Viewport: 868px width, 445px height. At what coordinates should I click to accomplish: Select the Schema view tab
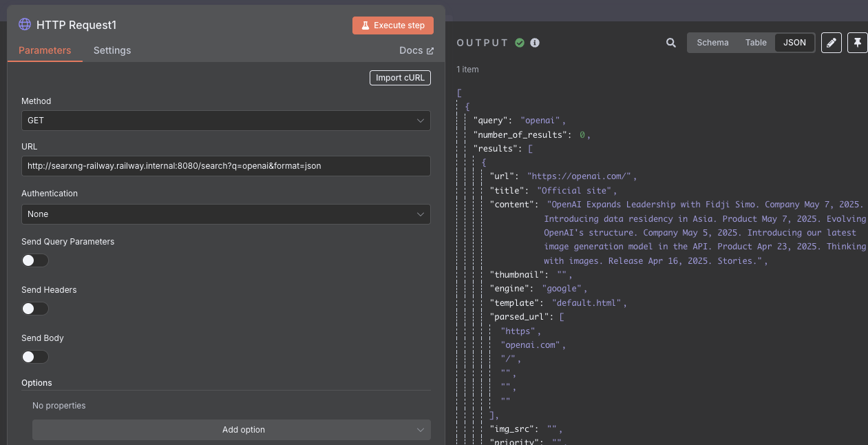(712, 42)
